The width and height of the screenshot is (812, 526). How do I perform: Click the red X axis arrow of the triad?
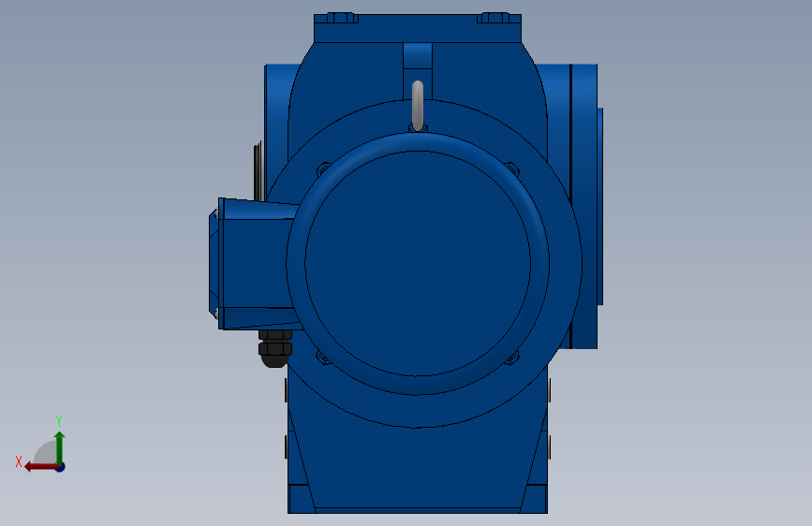[41, 467]
